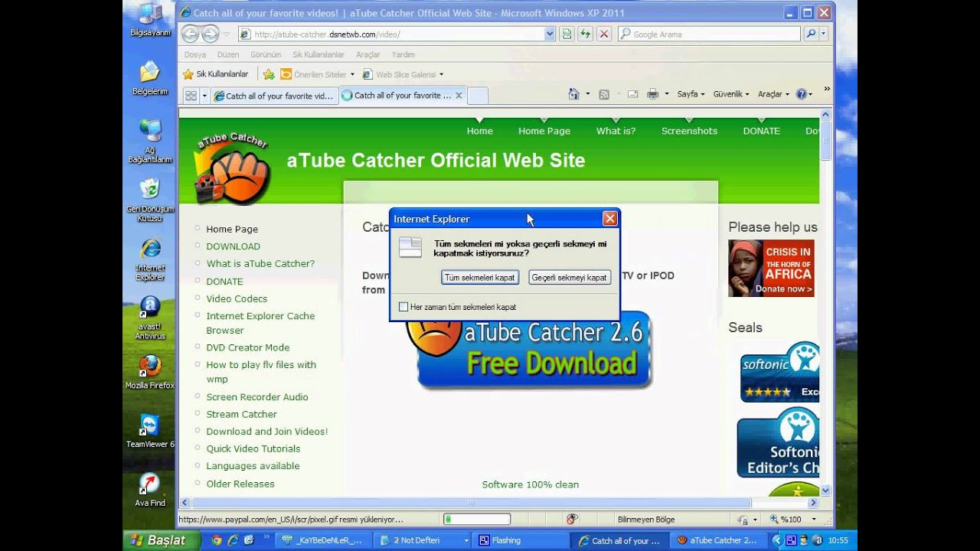Click the Softonic Editor's Choice seal

click(x=778, y=443)
